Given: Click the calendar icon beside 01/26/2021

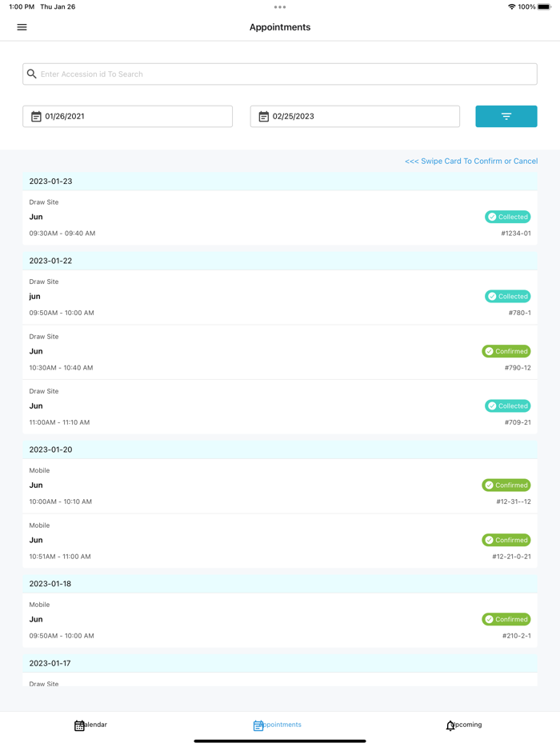Looking at the screenshot, I should point(36,116).
